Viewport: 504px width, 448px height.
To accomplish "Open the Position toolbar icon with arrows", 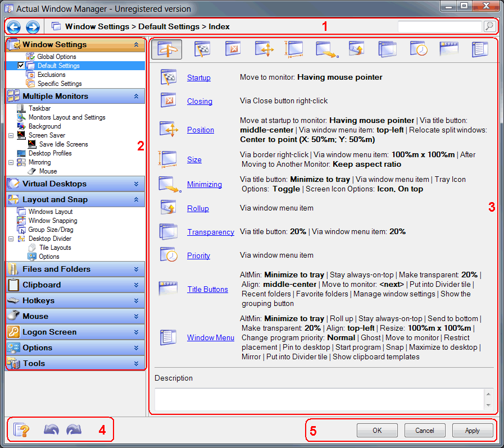I will pos(264,49).
